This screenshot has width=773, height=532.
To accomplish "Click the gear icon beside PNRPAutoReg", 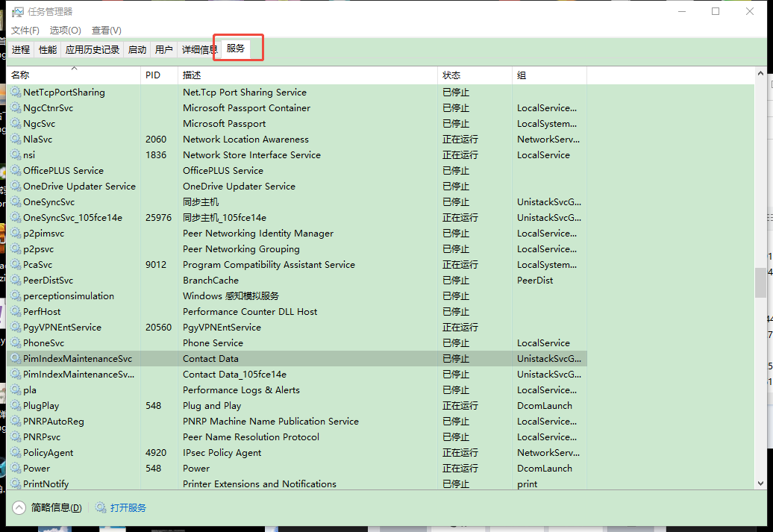I will [x=16, y=421].
